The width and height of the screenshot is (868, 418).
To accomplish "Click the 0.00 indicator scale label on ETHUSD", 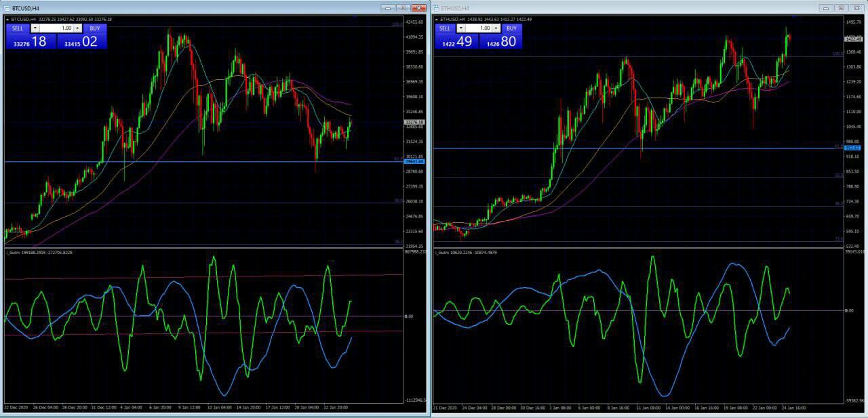I will point(850,310).
